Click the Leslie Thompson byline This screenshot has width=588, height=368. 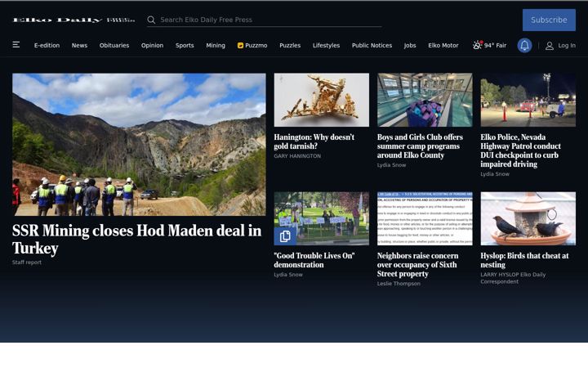pyautogui.click(x=399, y=284)
